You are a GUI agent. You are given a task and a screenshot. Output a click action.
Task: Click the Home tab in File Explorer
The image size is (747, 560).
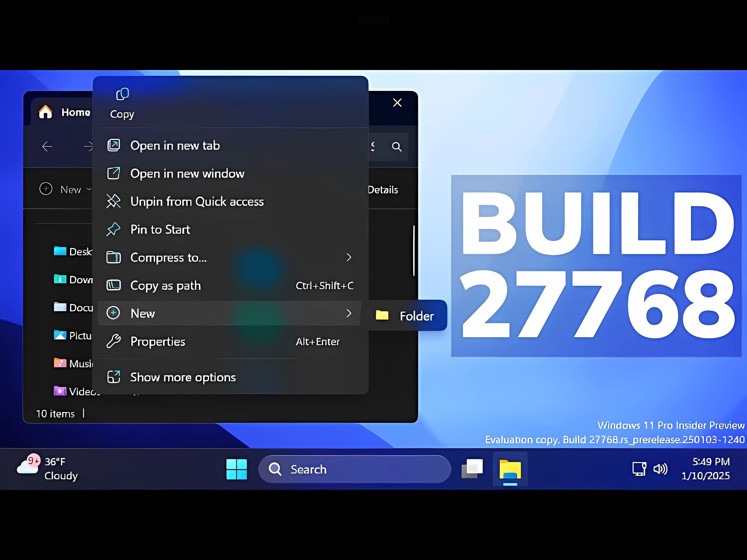click(64, 112)
